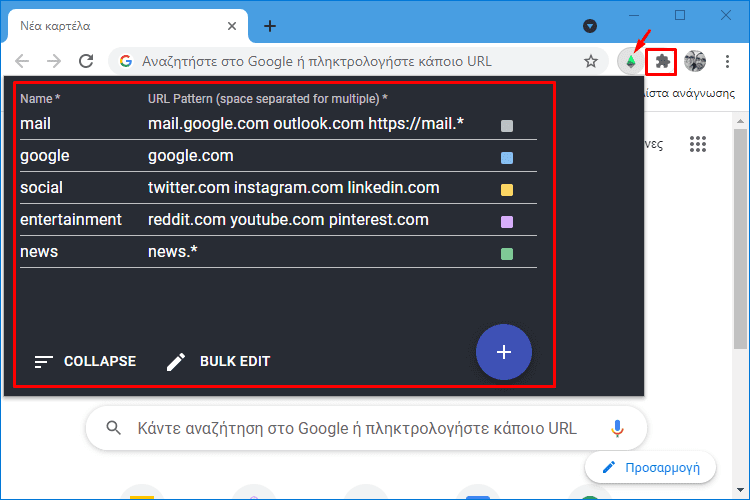Open the Extensions puzzle-piece menu

[x=662, y=62]
